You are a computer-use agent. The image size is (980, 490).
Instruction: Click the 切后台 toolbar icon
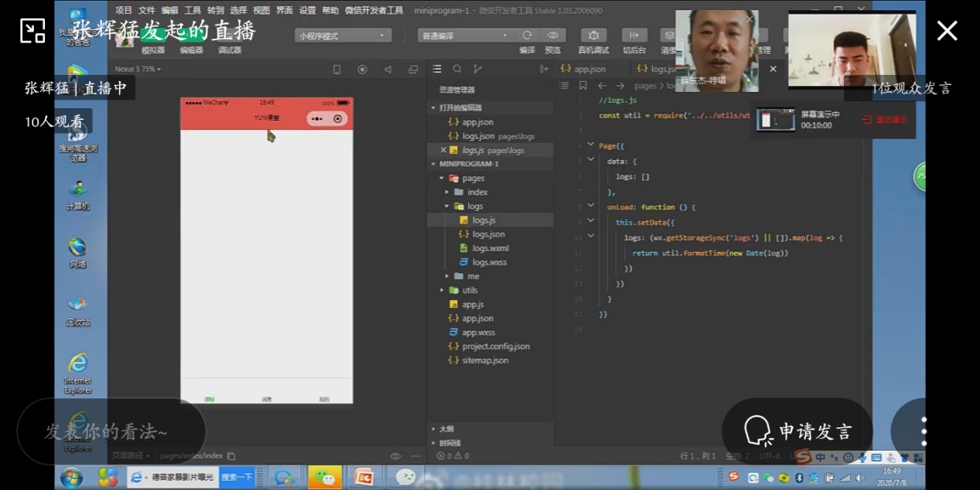634,36
